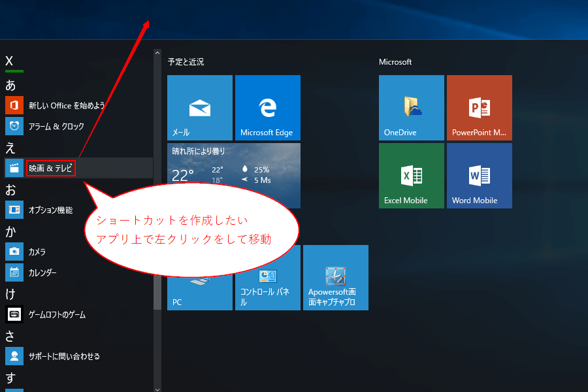Click the app list scroll down arrow

coord(157,389)
